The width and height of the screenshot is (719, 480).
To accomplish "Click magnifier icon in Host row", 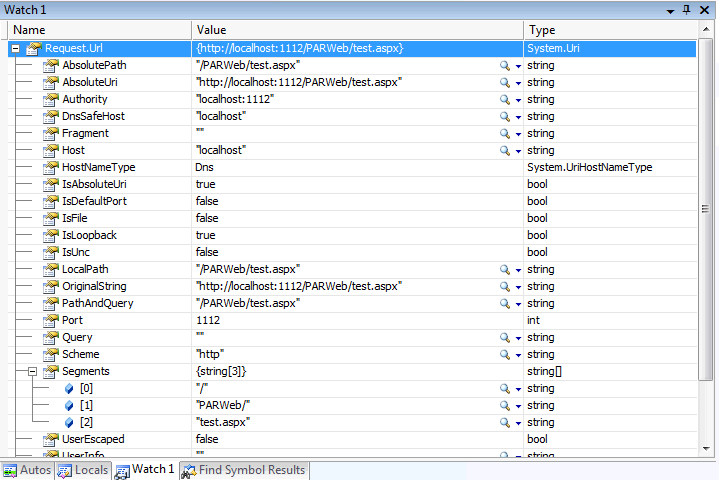I will tap(505, 150).
